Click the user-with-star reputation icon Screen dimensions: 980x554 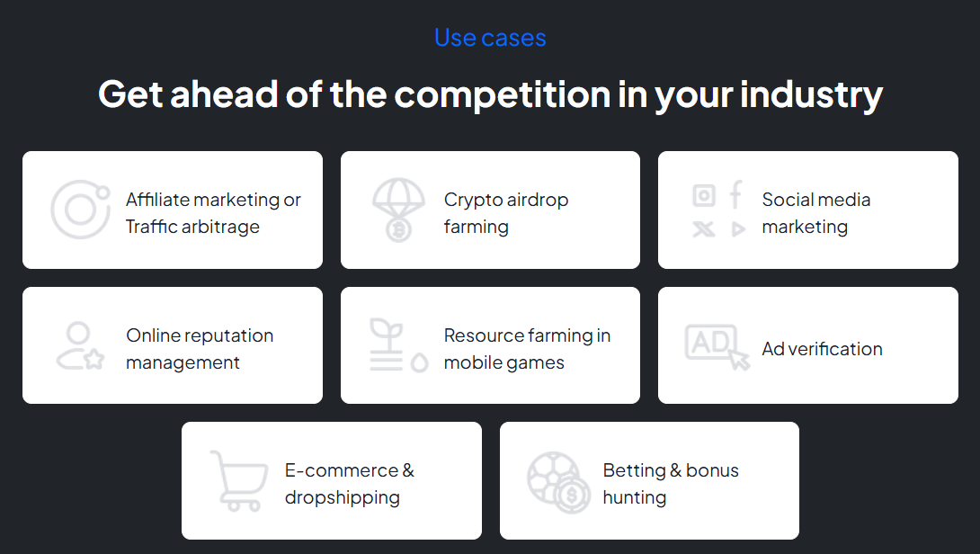81,345
